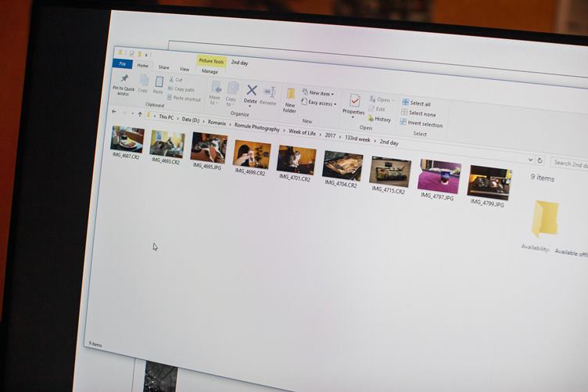Click the Copy to icon

pyautogui.click(x=233, y=89)
